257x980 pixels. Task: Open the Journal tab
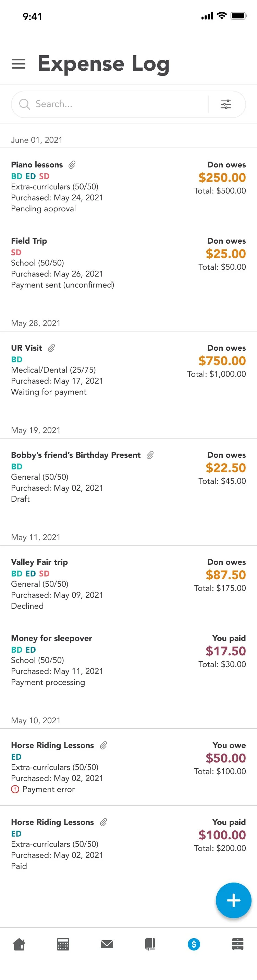pos(150,944)
